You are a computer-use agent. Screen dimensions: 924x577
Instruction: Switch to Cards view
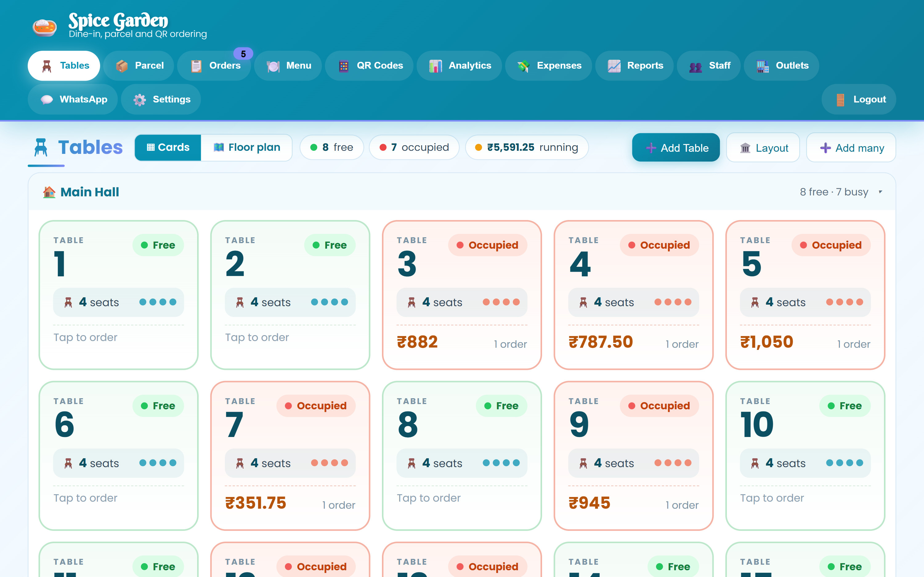pyautogui.click(x=168, y=147)
